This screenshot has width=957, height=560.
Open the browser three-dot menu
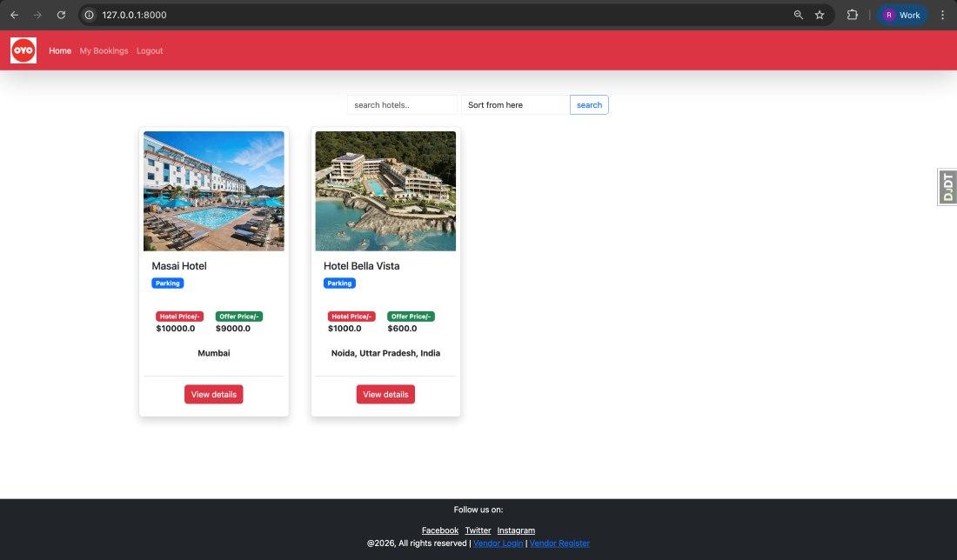[x=943, y=15]
